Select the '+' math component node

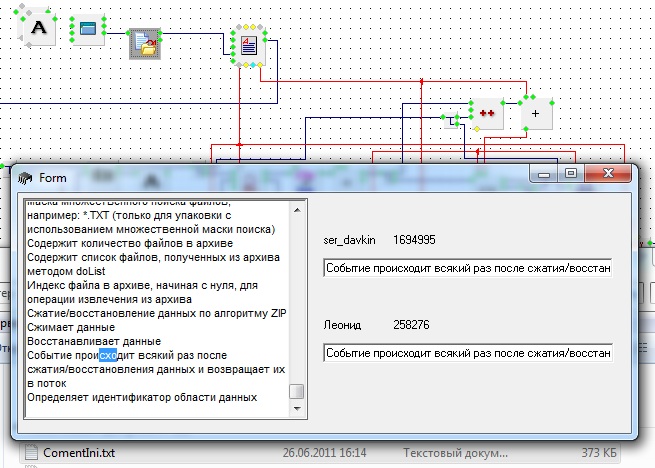click(x=535, y=115)
